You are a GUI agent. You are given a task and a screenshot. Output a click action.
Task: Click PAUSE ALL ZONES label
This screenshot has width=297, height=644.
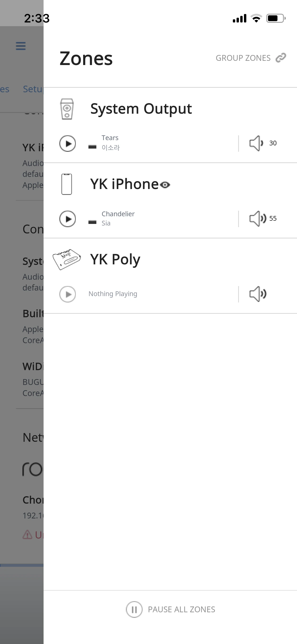pos(181,609)
